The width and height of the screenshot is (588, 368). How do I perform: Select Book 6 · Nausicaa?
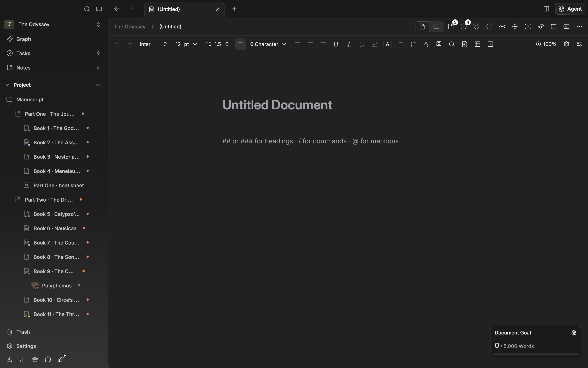point(54,229)
